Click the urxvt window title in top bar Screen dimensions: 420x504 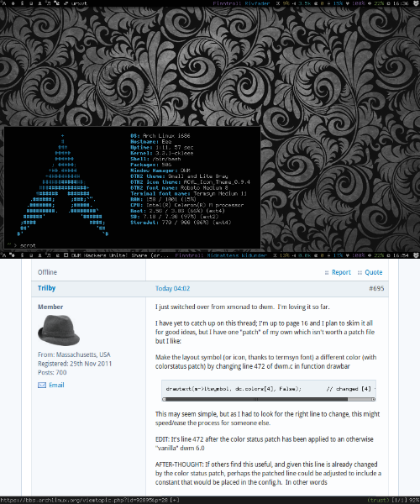pyautogui.click(x=79, y=3)
